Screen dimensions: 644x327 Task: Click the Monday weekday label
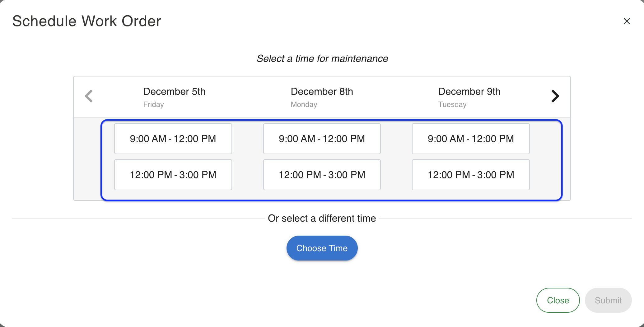pos(304,104)
